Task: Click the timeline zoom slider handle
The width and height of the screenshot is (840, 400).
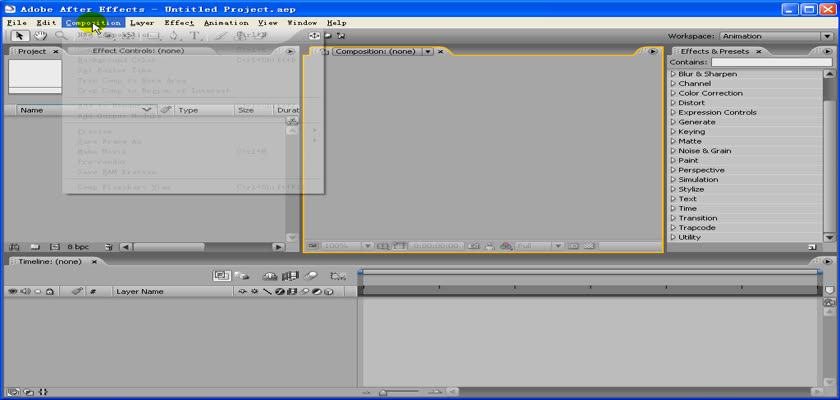Action: [383, 392]
